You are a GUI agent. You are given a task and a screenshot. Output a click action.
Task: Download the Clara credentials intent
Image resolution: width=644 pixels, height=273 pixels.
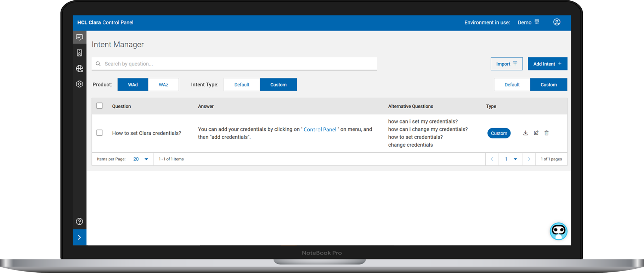point(525,133)
